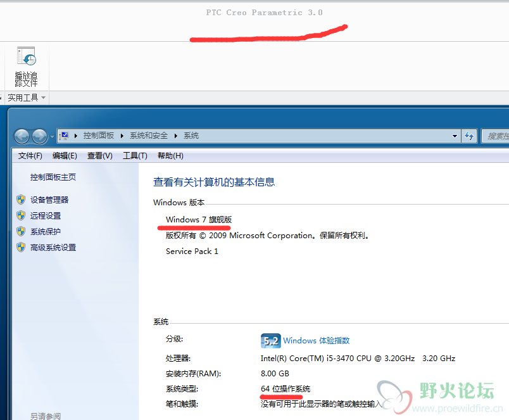
Task: Click the 版权所有 2009 Microsoft copyright text
Action: tap(268, 236)
